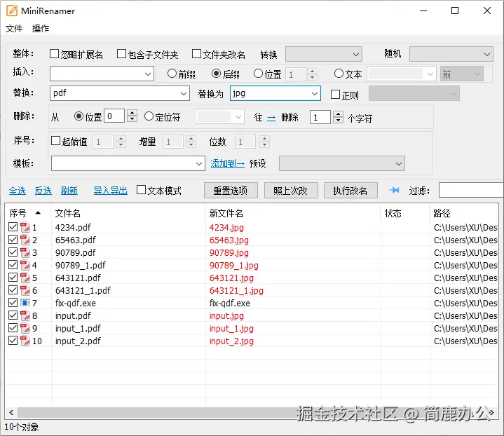Click the 导入导出 link
The image size is (504, 436).
(111, 191)
